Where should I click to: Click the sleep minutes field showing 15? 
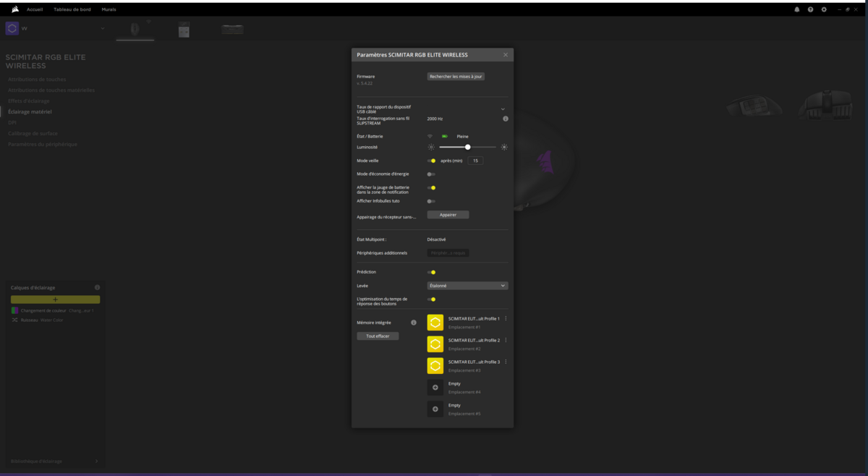pos(475,161)
